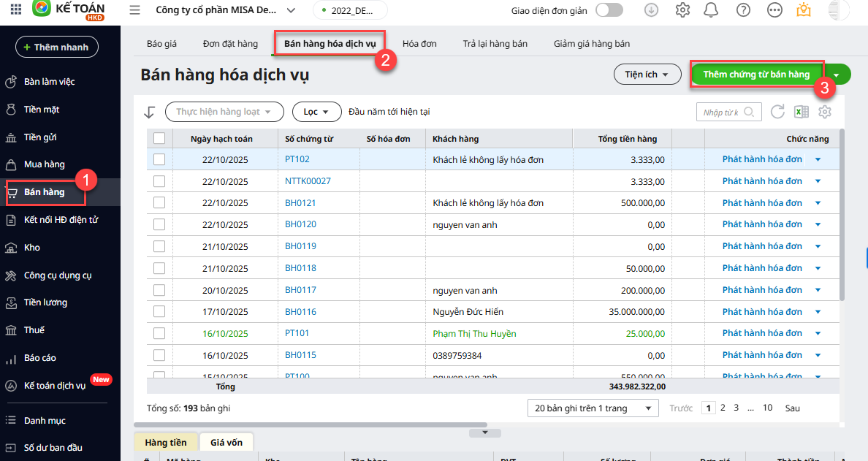Export the list with the Excel icon
The image size is (868, 461).
point(802,112)
